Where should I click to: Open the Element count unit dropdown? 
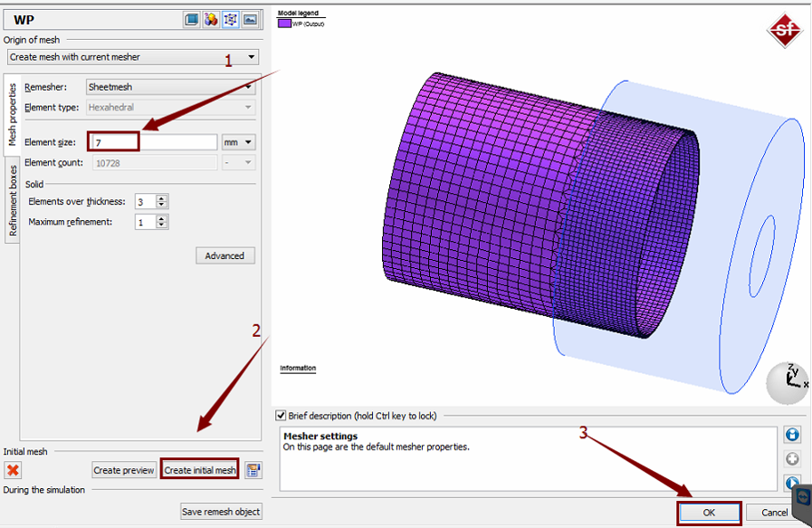(239, 163)
